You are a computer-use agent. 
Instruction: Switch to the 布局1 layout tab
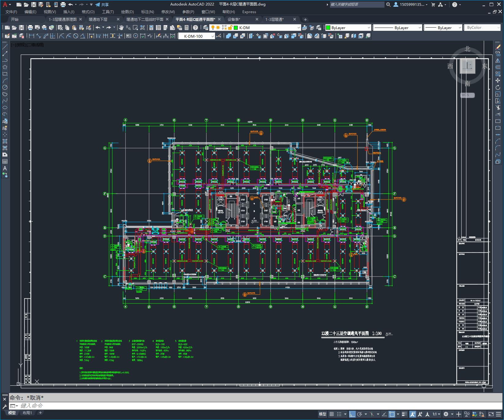click(27, 413)
